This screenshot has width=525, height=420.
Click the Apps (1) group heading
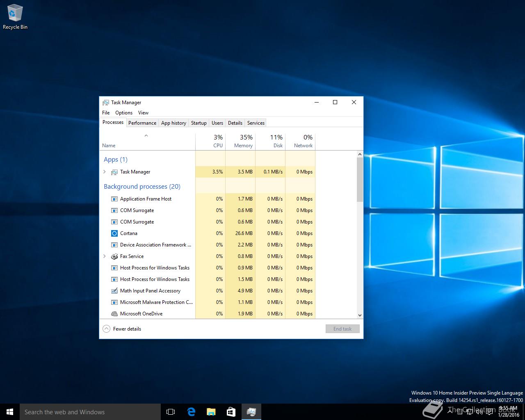[x=116, y=160]
